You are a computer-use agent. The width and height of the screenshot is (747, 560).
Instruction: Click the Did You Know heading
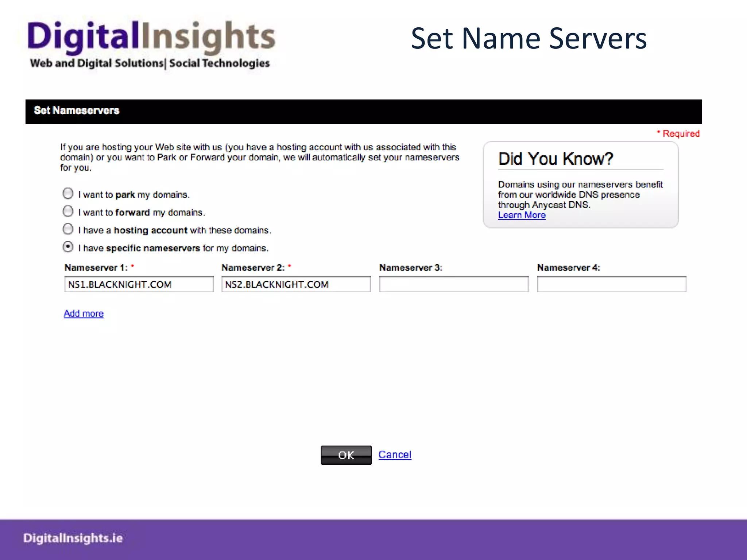click(x=555, y=159)
